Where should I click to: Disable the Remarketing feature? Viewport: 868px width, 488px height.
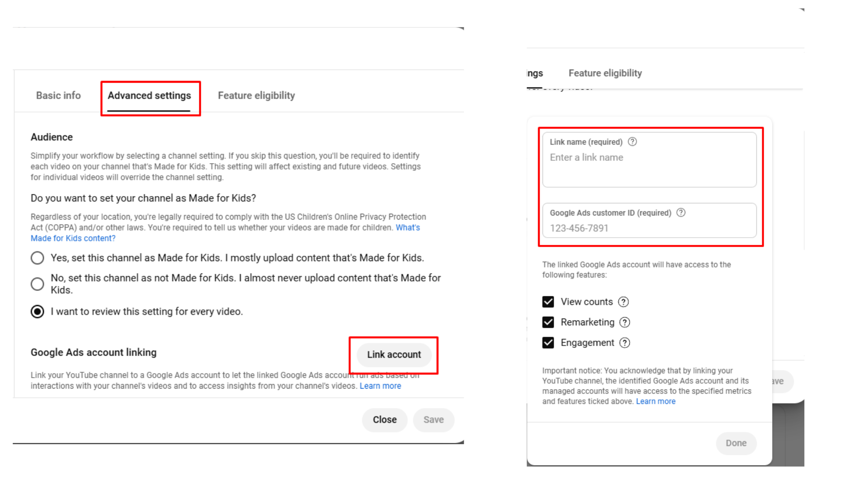click(547, 322)
